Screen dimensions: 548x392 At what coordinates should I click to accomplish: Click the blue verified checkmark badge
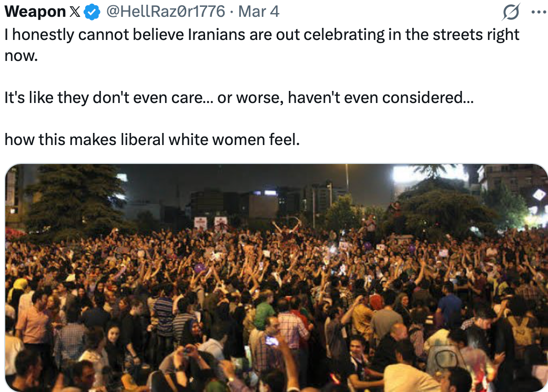(93, 11)
